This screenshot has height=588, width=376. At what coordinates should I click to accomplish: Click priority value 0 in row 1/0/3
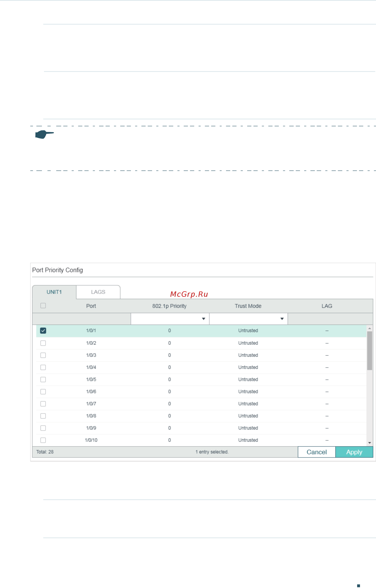(169, 355)
